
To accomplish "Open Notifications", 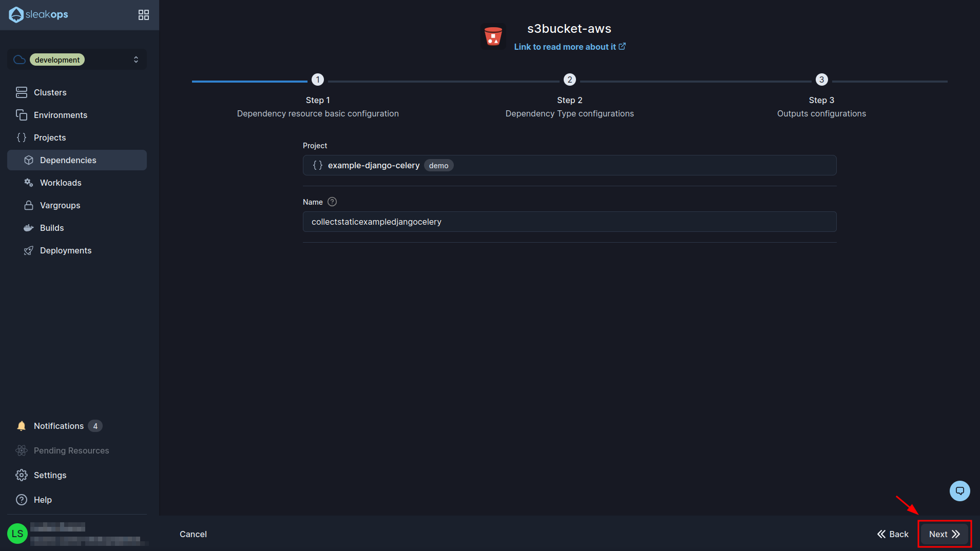I will [77, 426].
